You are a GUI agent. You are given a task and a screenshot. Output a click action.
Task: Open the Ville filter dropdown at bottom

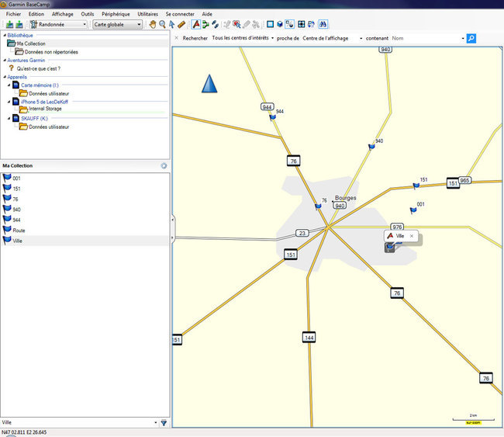(x=156, y=422)
